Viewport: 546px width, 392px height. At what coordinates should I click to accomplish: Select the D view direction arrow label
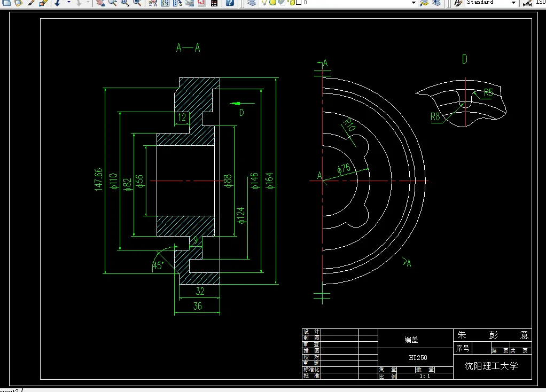tap(241, 113)
